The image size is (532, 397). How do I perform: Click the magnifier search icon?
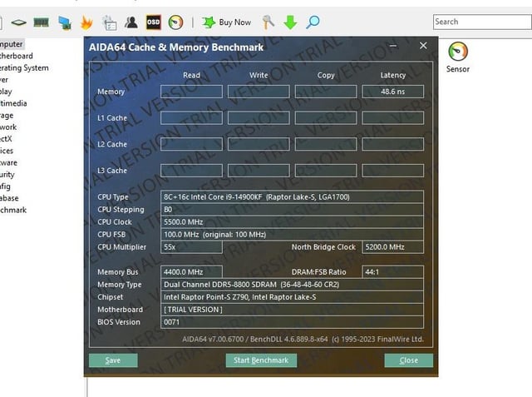(x=313, y=22)
